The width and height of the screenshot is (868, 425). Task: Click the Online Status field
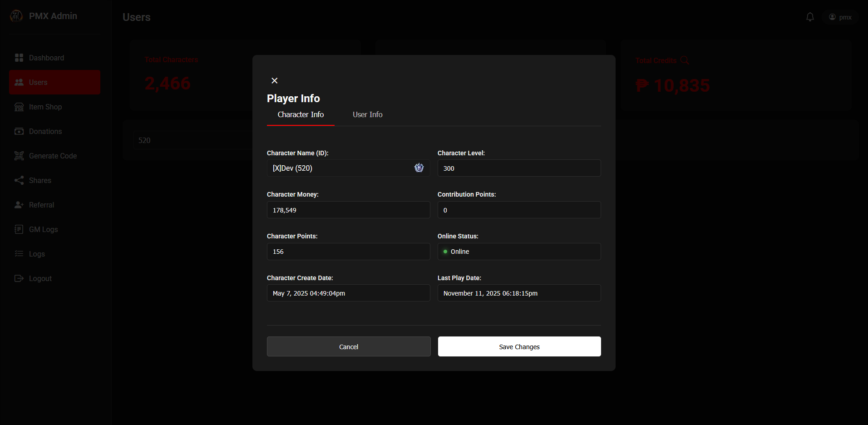pyautogui.click(x=519, y=252)
